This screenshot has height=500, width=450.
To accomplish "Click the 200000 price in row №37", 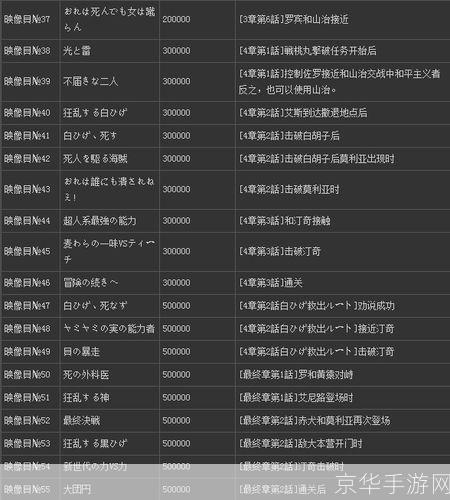I will pyautogui.click(x=176, y=19).
